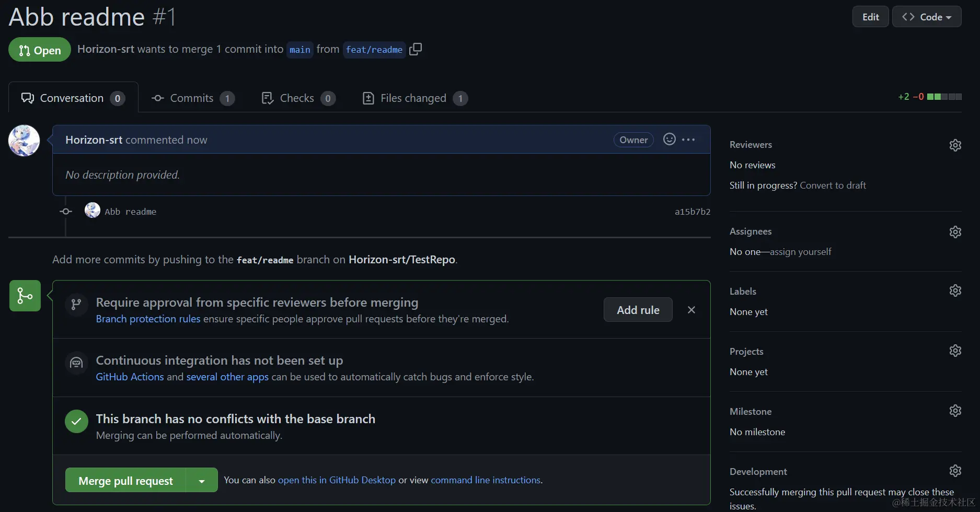Click the Add rule button

pyautogui.click(x=638, y=310)
